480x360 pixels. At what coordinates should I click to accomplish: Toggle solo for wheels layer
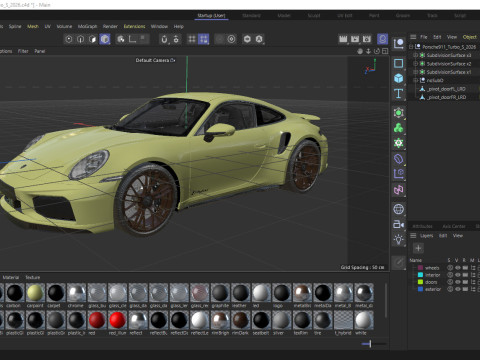click(x=450, y=268)
